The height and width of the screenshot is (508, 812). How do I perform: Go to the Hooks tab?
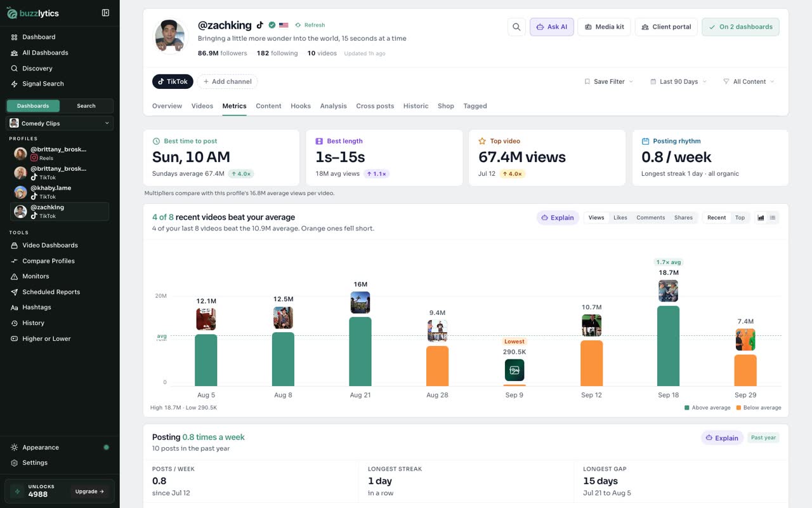click(x=301, y=106)
